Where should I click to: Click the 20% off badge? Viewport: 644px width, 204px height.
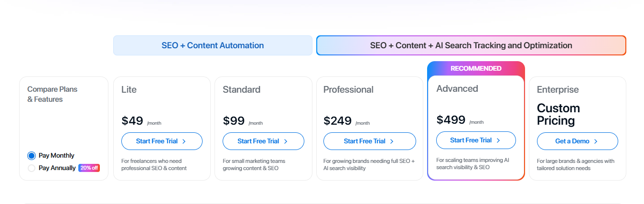point(89,168)
